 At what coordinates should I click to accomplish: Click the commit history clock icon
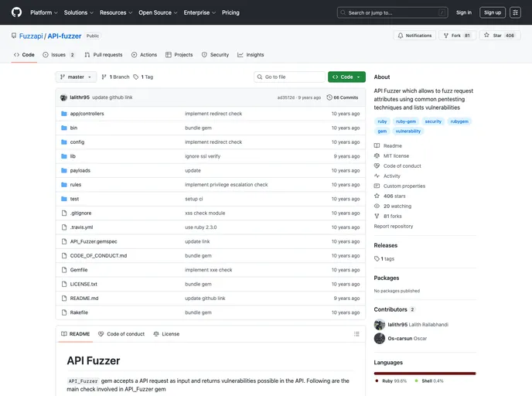click(330, 97)
